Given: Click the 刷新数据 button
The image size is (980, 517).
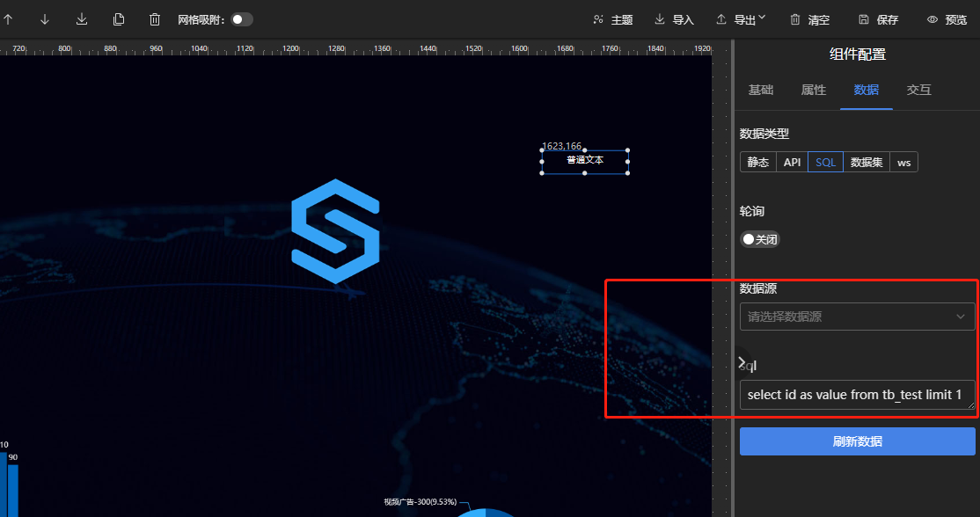Looking at the screenshot, I should pos(857,441).
